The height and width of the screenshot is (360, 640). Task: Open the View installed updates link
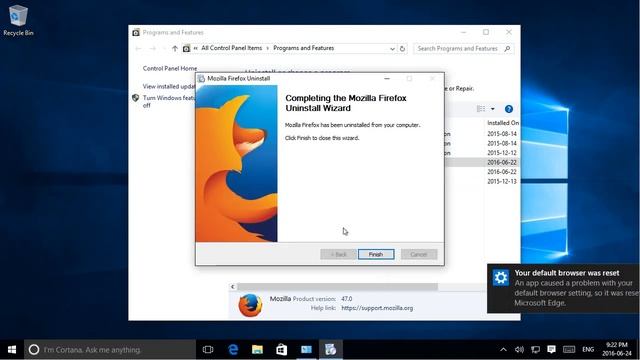(169, 86)
